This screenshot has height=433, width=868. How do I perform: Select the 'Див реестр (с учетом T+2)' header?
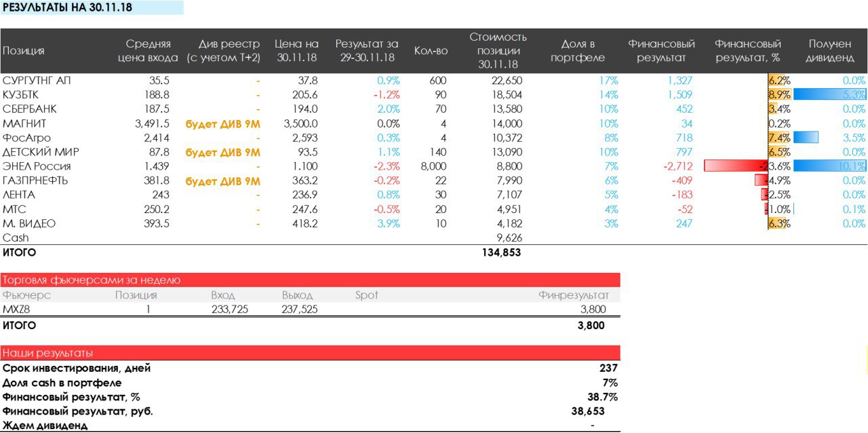[x=224, y=51]
